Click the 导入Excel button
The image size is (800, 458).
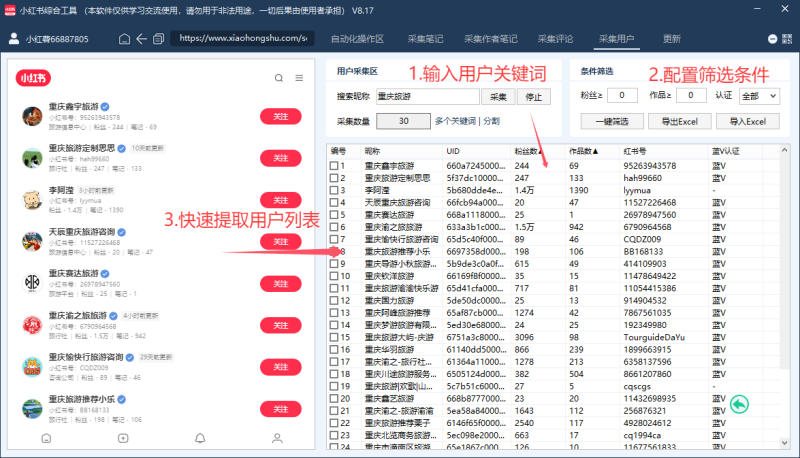click(747, 121)
